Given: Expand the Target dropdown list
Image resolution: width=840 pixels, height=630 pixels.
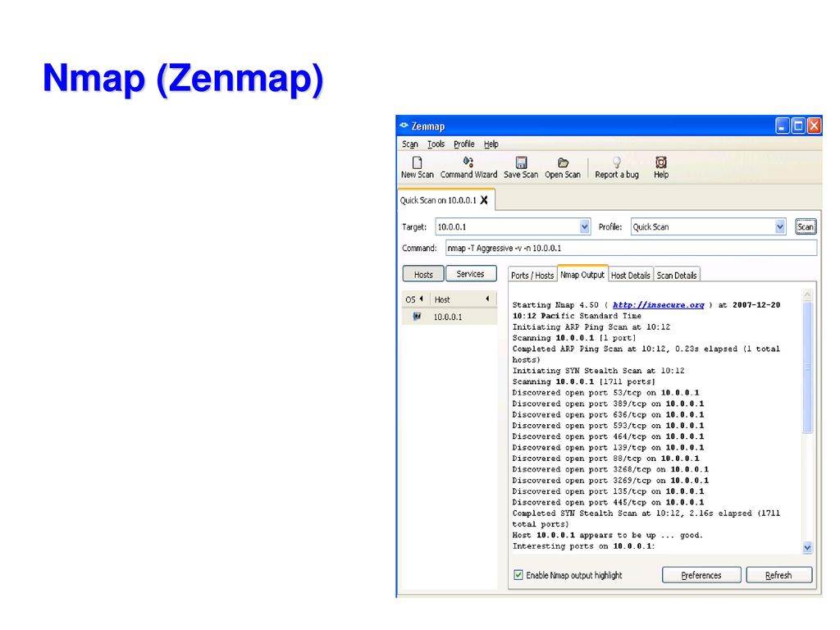Looking at the screenshot, I should click(x=584, y=227).
